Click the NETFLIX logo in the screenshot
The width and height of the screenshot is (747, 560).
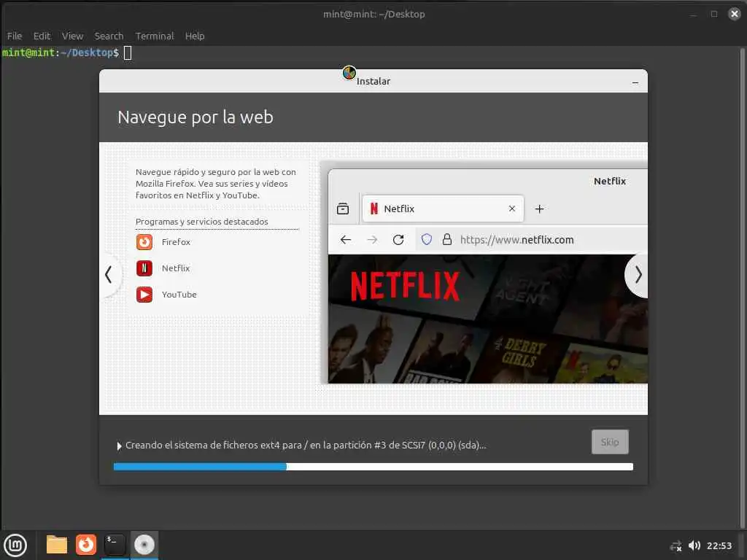(406, 286)
